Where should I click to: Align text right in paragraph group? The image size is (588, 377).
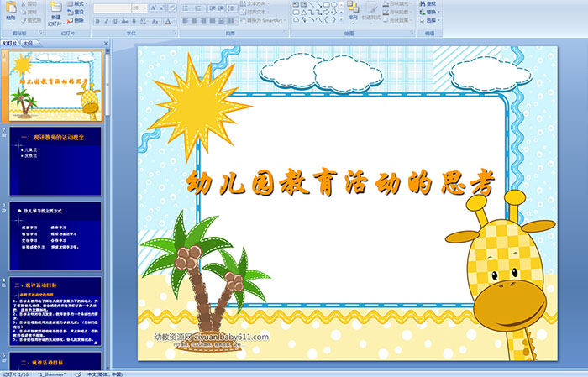coord(203,21)
